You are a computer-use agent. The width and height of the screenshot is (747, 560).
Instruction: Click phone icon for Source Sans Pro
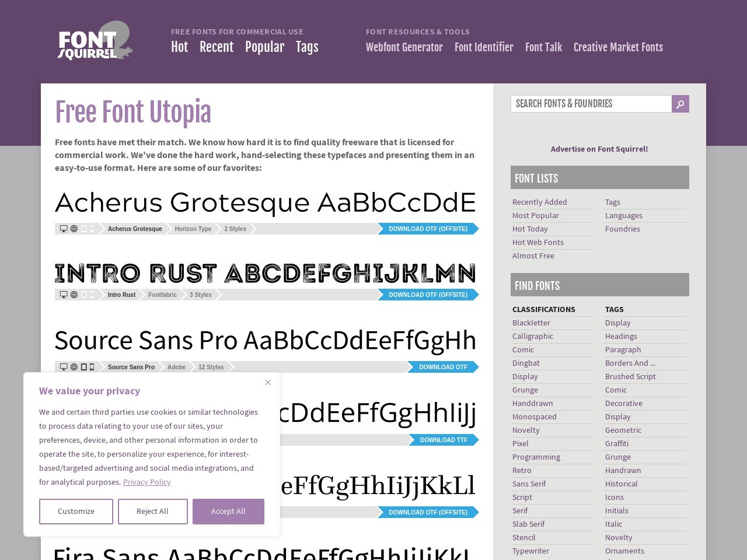point(92,367)
